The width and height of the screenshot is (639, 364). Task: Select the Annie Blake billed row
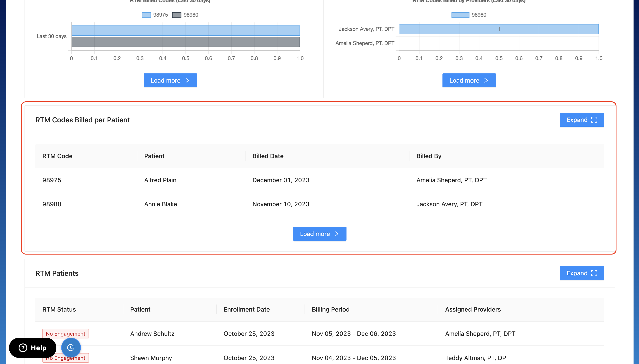[160, 204]
